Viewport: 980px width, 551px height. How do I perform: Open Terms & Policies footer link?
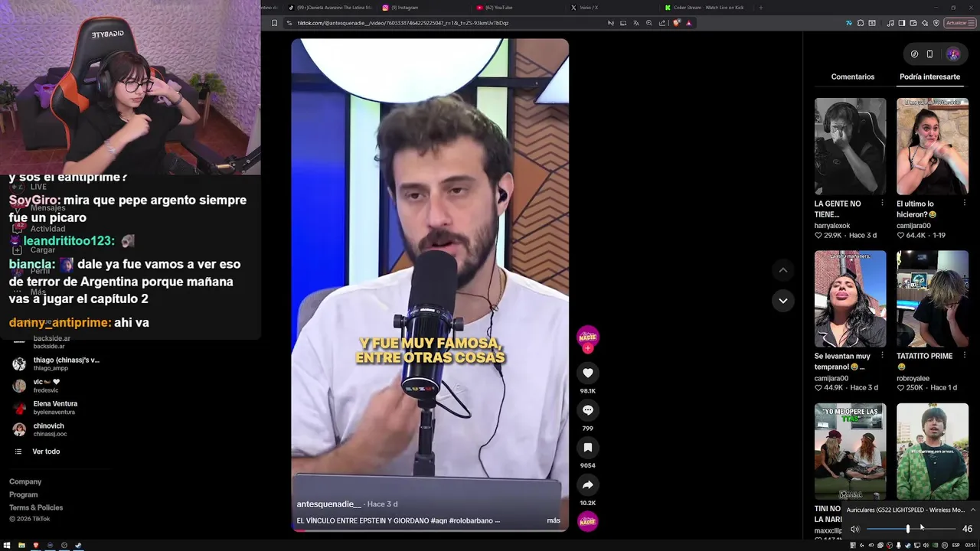pyautogui.click(x=36, y=508)
